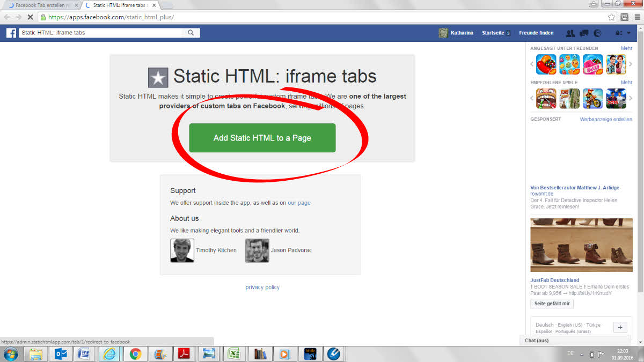This screenshot has width=644, height=362.
Task: Switch to the Facebook Tab erstellen tab
Action: (x=40, y=5)
